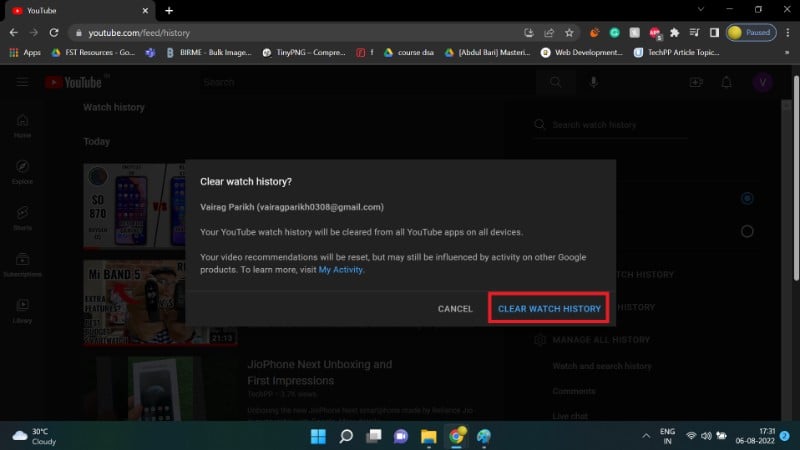Go back in browser navigation
The width and height of the screenshot is (800, 450).
(x=14, y=33)
